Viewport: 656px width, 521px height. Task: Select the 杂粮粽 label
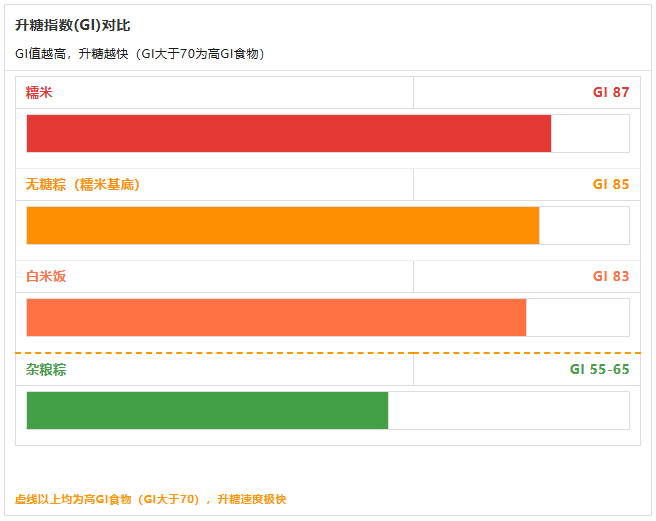46,370
